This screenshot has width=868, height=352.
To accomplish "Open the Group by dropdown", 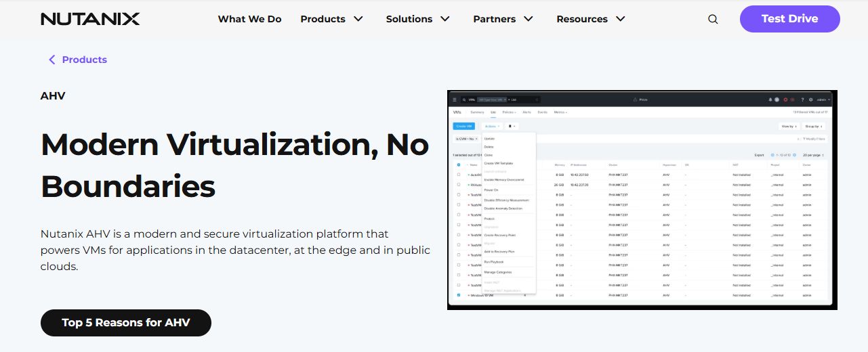I will pos(813,126).
